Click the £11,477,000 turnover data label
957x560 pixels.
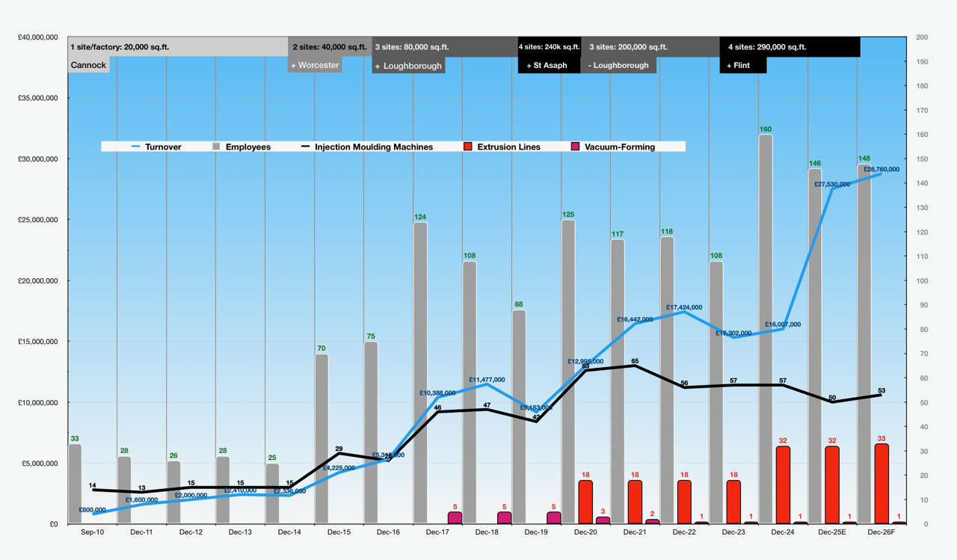487,380
